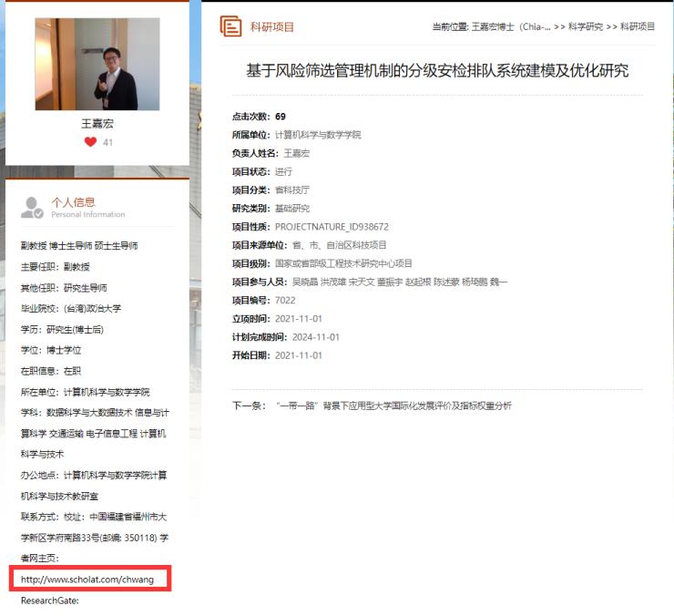Click the PROJECTNATURE_ID938672 value

tap(332, 227)
